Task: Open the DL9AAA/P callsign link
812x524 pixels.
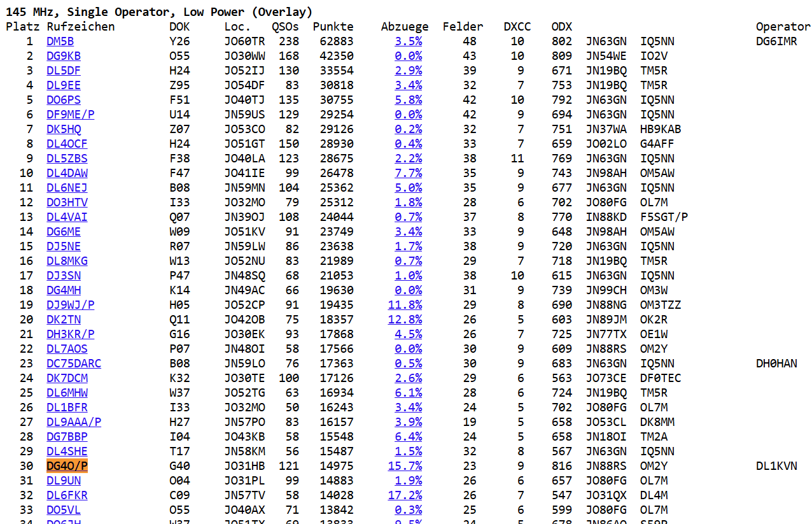Action: pyautogui.click(x=74, y=422)
